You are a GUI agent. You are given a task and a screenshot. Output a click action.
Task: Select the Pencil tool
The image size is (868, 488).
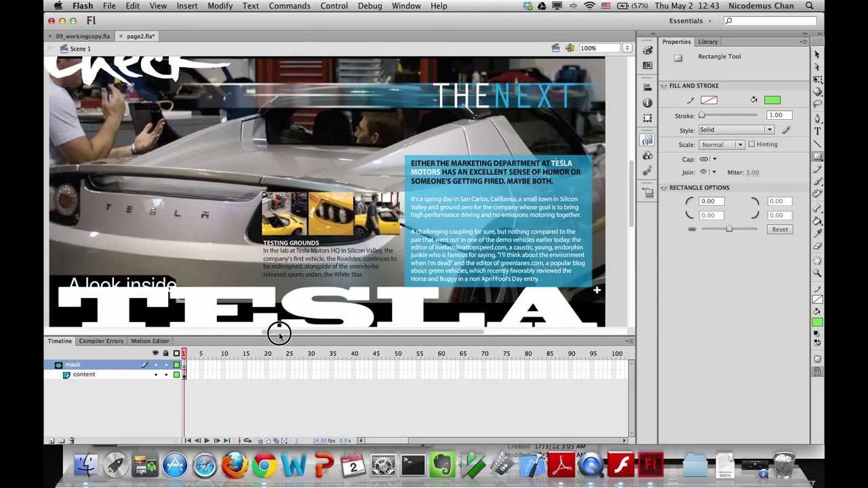point(817,168)
